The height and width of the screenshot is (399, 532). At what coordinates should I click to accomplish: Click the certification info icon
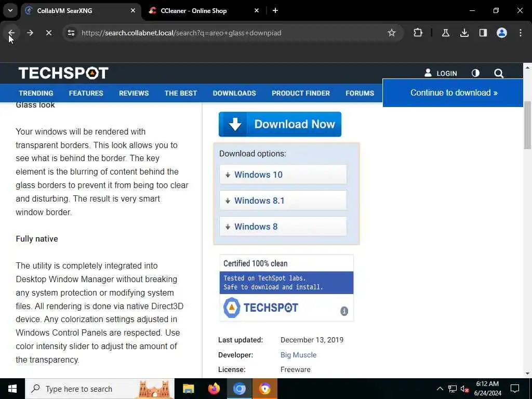(x=344, y=311)
